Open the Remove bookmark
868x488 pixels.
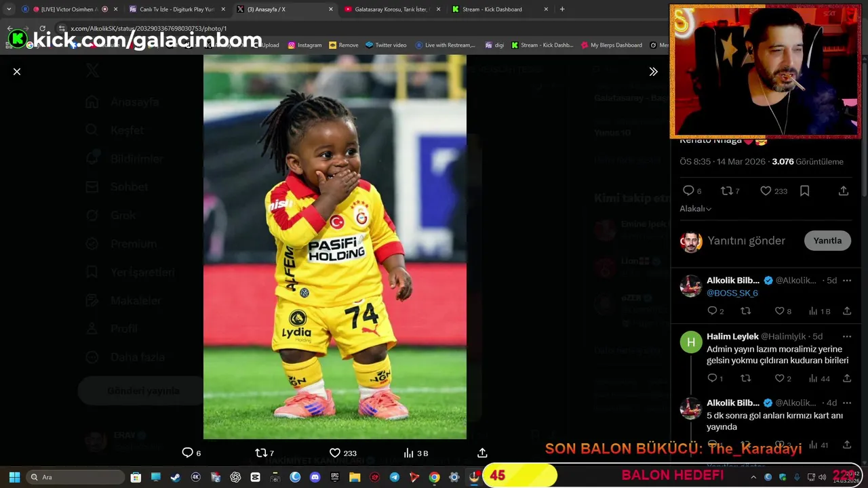(x=343, y=45)
